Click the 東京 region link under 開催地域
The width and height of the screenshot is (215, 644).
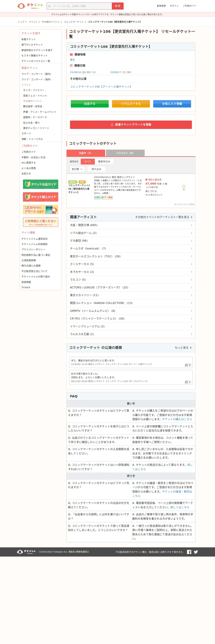[72, 60]
